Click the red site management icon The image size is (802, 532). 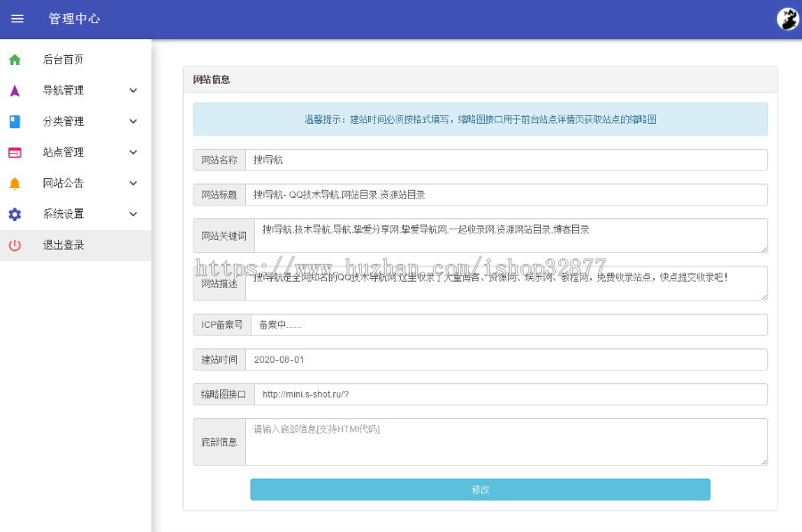[x=15, y=152]
